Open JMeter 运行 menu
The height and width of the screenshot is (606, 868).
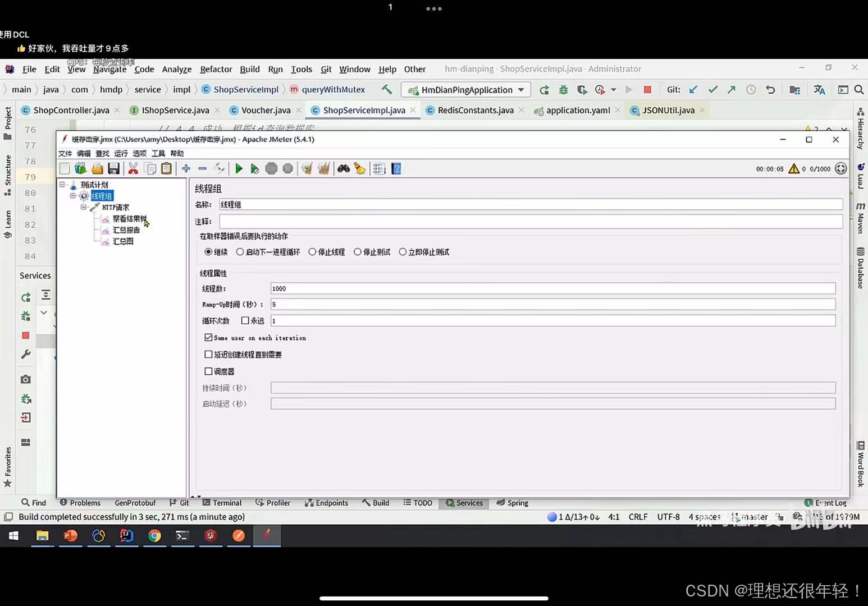tap(121, 153)
